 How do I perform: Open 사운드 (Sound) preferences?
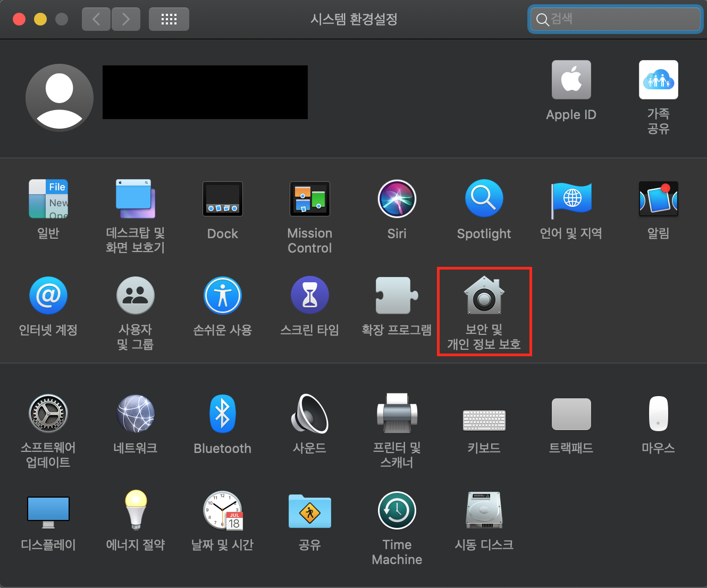click(x=309, y=414)
